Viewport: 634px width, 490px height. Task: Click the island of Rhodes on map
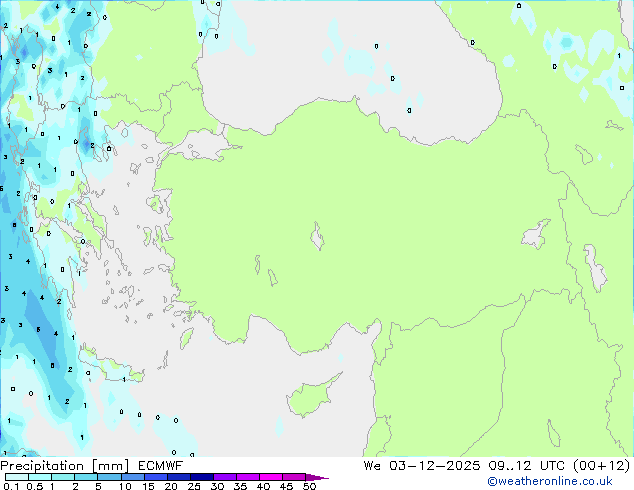[x=186, y=338]
